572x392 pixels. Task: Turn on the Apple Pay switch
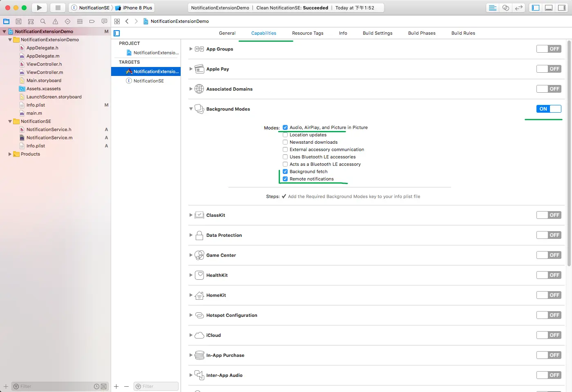click(x=549, y=69)
